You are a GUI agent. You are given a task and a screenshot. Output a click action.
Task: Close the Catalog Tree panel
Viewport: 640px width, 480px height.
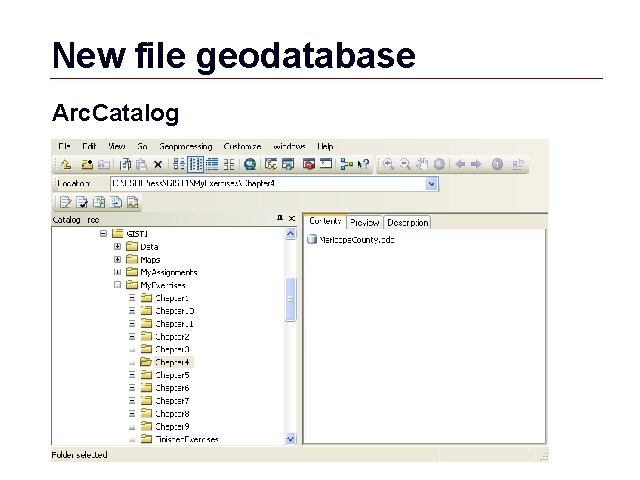click(x=292, y=218)
